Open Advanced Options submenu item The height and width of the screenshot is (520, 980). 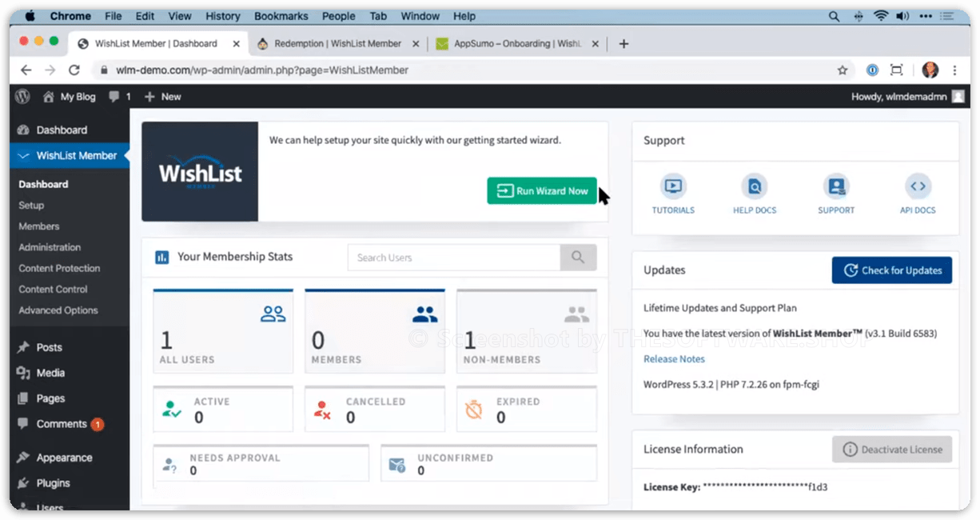[58, 310]
